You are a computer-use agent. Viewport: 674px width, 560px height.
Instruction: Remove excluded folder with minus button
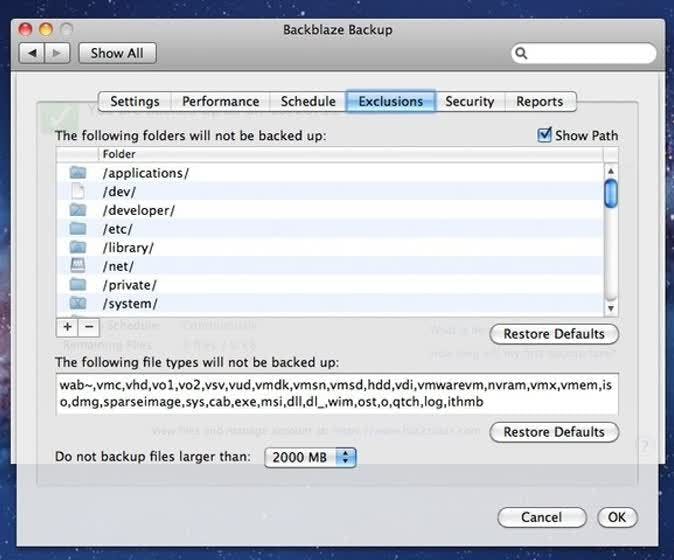pyautogui.click(x=89, y=327)
